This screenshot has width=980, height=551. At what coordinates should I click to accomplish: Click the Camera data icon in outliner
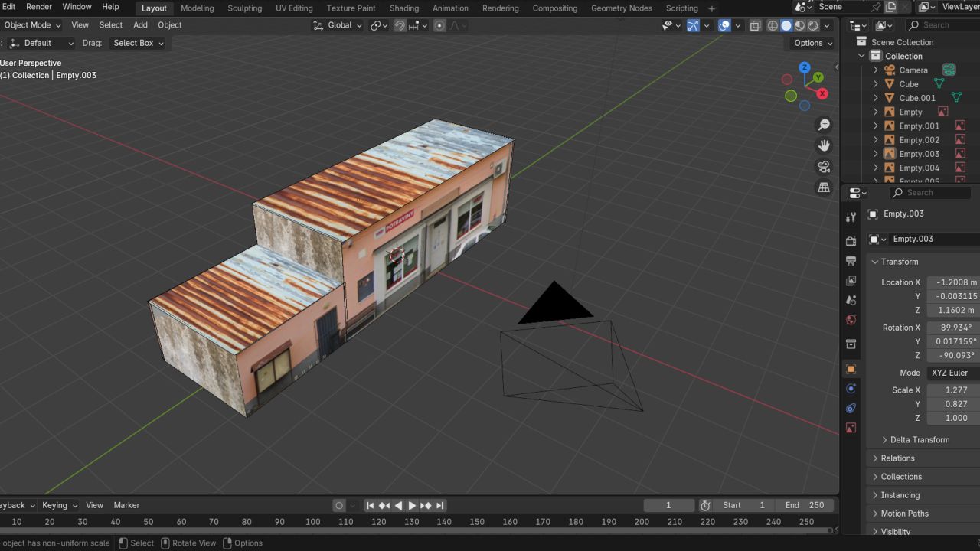pos(949,70)
